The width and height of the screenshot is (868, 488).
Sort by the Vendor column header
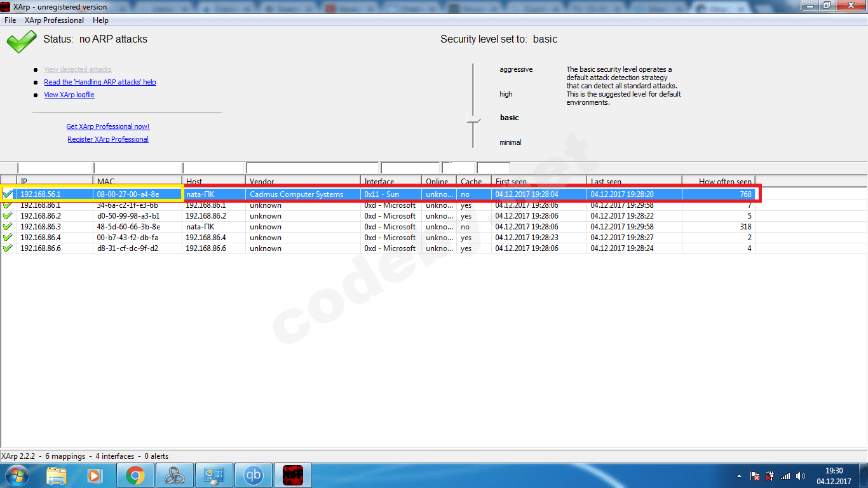pos(303,181)
